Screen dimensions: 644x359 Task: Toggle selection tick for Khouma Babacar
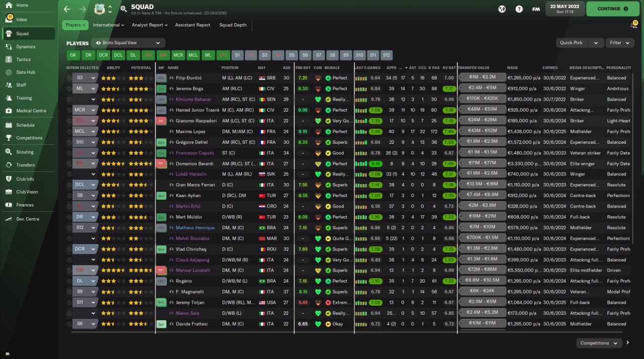tap(69, 100)
